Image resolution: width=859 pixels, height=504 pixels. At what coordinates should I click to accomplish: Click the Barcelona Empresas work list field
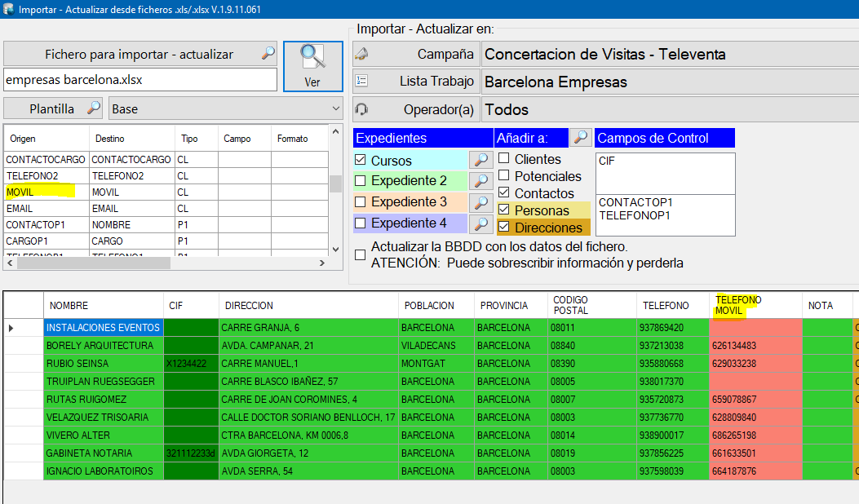(x=670, y=82)
